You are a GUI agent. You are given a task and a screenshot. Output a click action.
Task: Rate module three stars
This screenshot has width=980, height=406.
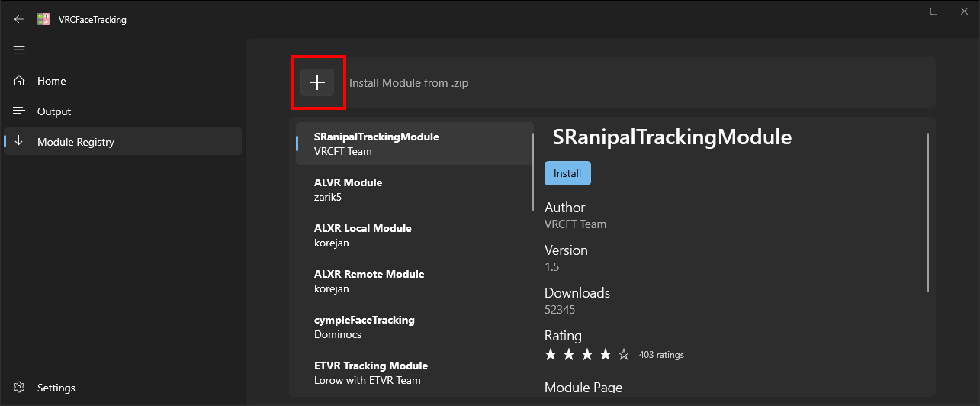[x=587, y=354]
